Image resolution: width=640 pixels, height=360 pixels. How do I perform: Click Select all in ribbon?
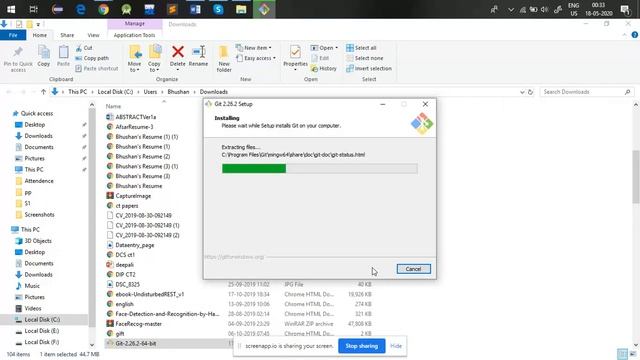[361, 48]
